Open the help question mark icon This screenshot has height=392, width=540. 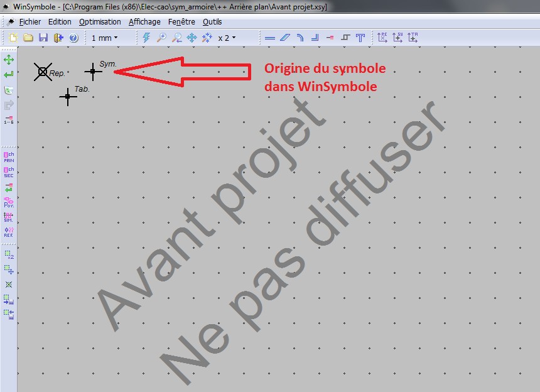point(73,38)
